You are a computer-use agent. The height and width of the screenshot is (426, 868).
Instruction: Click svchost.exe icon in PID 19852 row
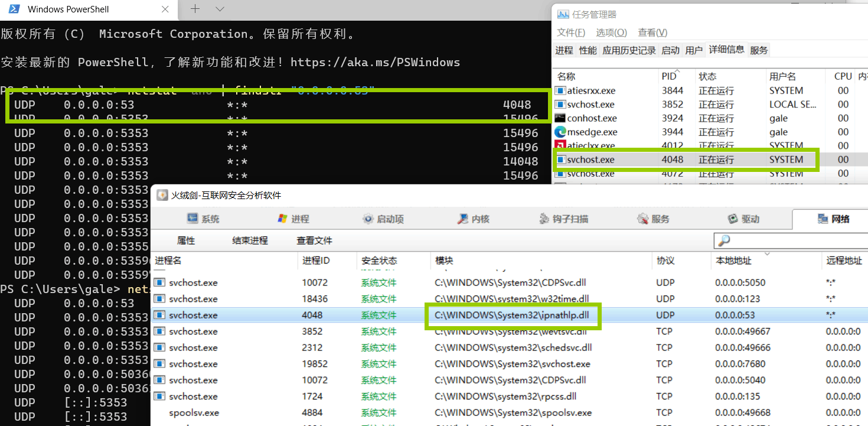(159, 364)
